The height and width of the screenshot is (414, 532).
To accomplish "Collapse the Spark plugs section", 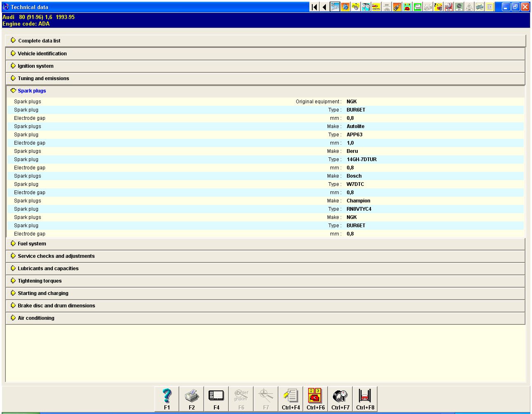I will tap(266, 91).
